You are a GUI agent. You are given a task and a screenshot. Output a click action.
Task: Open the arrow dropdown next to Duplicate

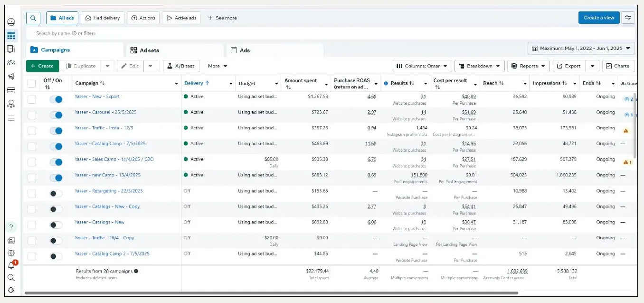click(108, 66)
